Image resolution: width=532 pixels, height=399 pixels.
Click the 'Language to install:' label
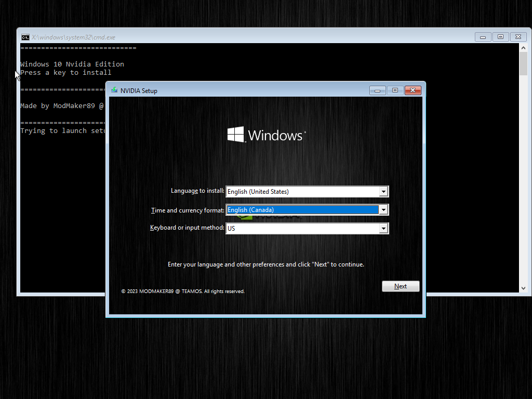197,191
